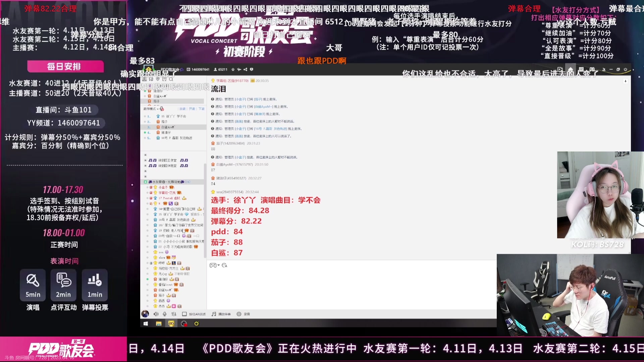644x362 pixels.
Task: Click the favorite star icon in YY title bar
Action: pos(233,69)
